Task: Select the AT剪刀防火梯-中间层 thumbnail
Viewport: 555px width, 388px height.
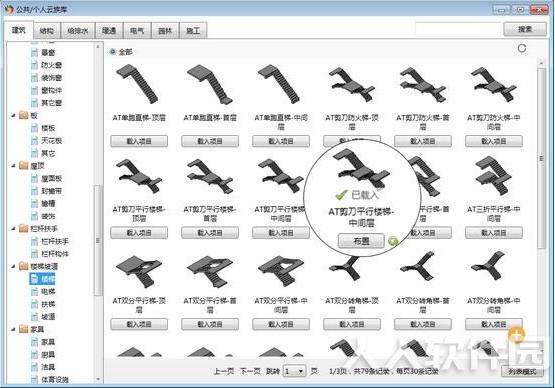Action: tap(493, 84)
